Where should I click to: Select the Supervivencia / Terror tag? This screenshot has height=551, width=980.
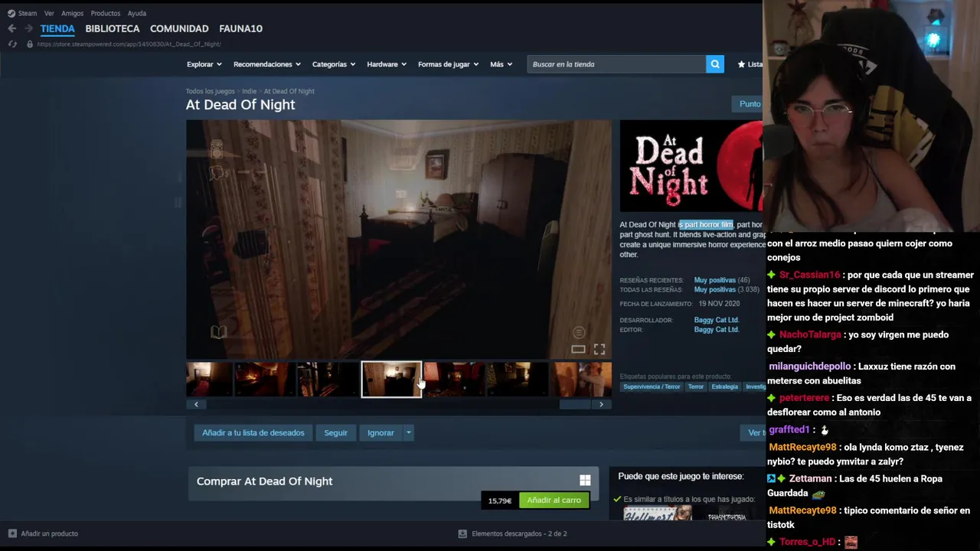click(652, 386)
